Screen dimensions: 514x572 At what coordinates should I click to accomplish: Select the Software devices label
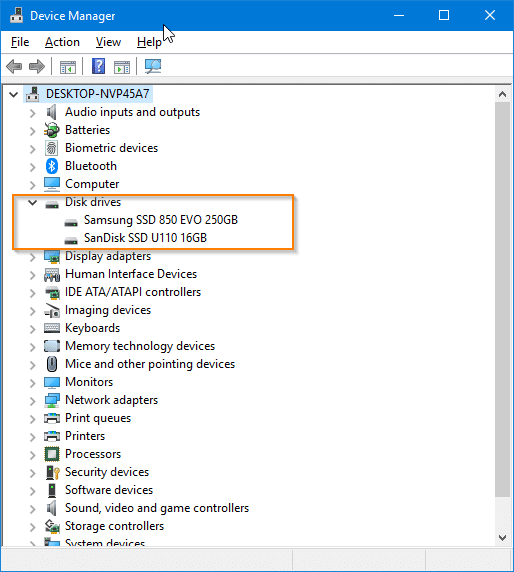(109, 490)
